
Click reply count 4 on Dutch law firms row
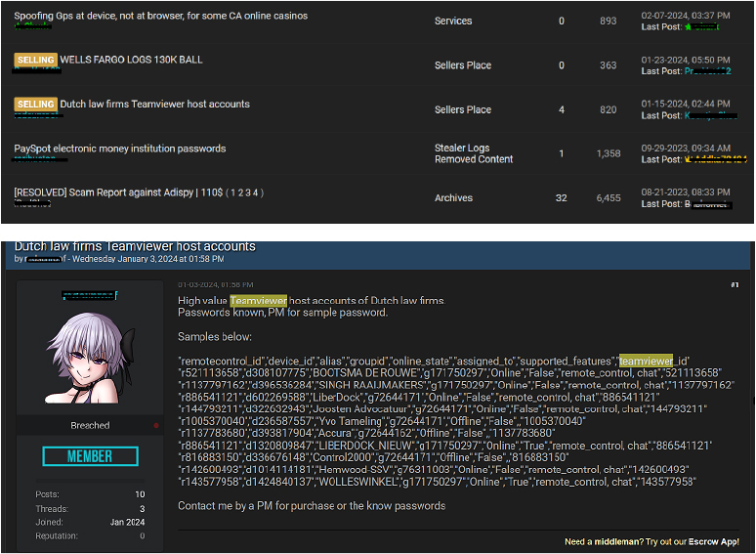click(562, 110)
